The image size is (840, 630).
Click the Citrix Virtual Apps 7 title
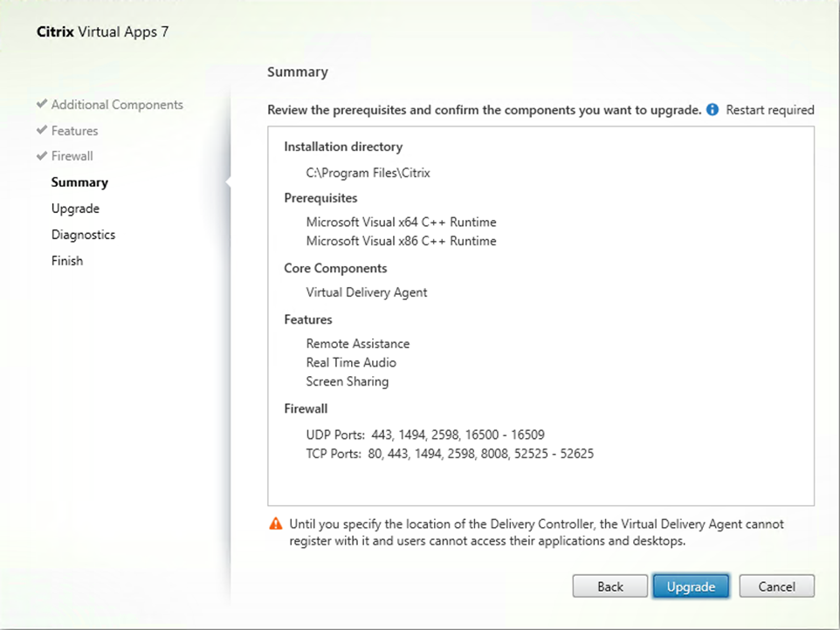[102, 32]
